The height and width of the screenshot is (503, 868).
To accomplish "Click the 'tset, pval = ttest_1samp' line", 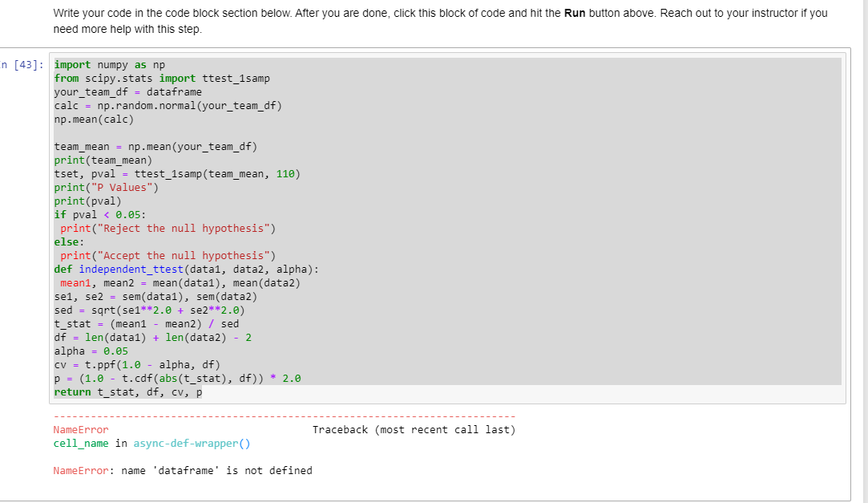I will click(x=177, y=174).
